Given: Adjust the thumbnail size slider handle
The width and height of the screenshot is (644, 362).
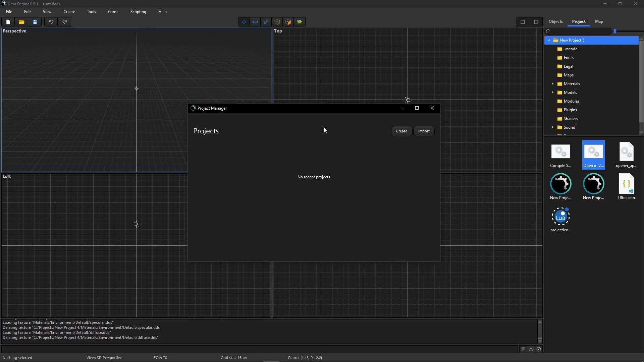Looking at the screenshot, I should (x=615, y=31).
